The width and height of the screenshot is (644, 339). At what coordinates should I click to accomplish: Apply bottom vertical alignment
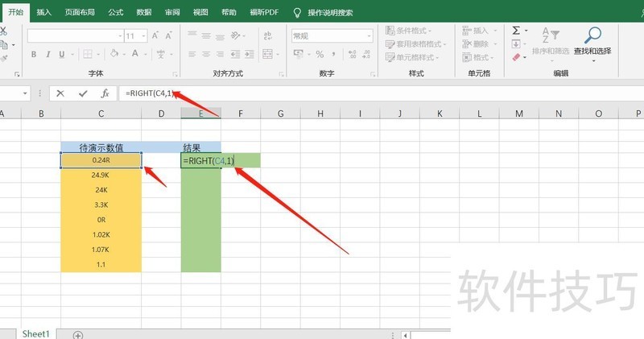pyautogui.click(x=220, y=36)
